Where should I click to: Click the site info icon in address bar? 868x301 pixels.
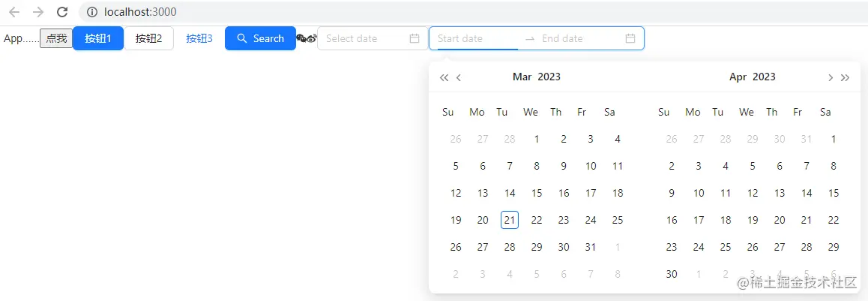click(92, 12)
